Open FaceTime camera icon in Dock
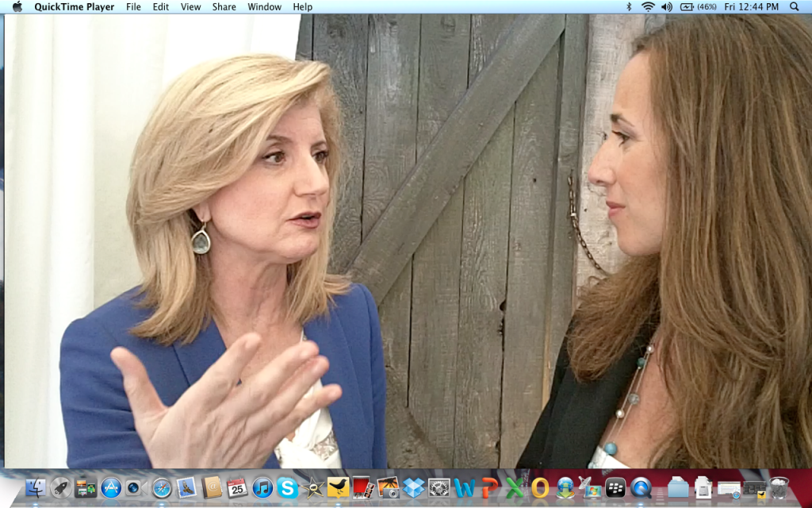812x508 pixels. 136,488
